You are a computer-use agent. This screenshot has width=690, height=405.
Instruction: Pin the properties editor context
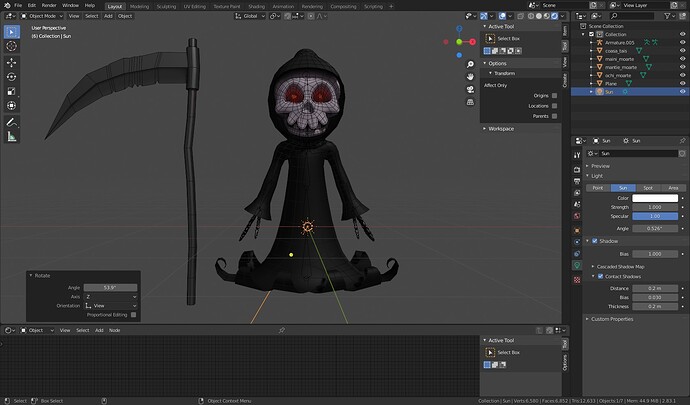click(x=682, y=140)
